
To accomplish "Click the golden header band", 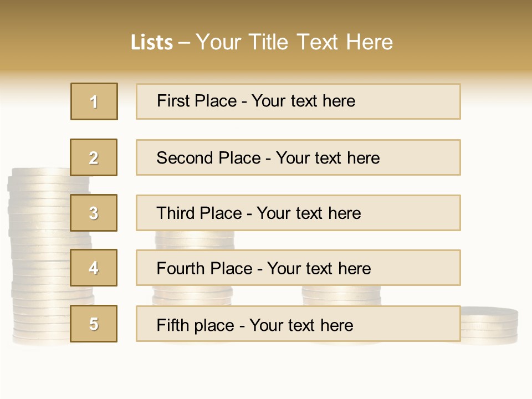I will point(266,37).
